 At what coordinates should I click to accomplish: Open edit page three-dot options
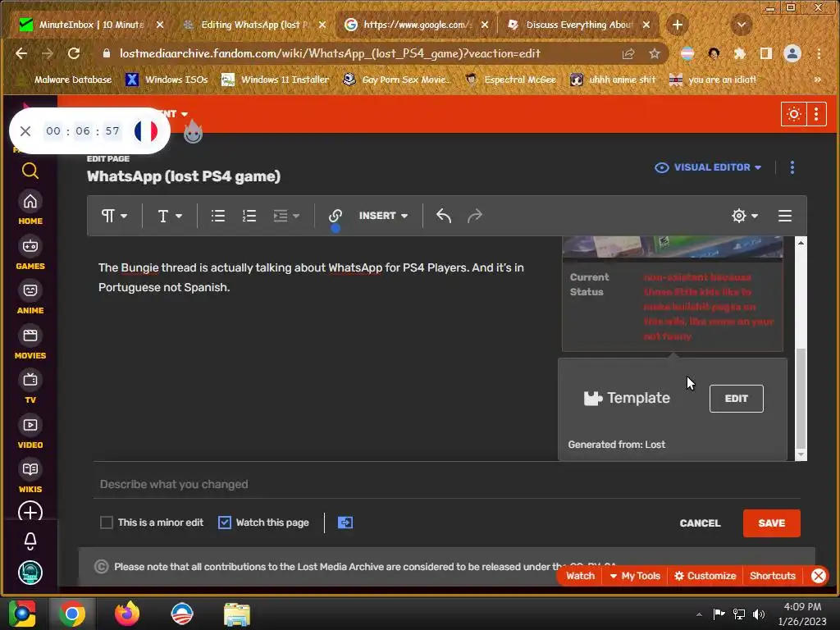792,167
